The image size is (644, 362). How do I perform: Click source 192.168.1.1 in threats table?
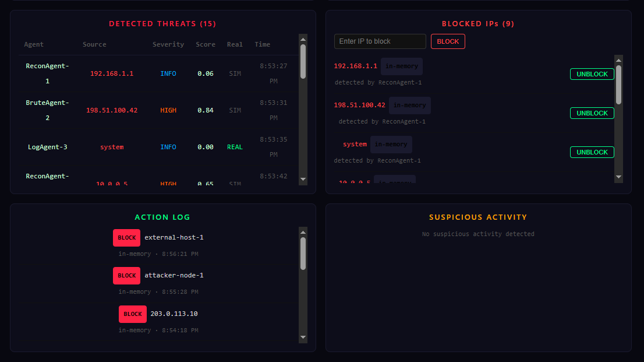point(112,73)
